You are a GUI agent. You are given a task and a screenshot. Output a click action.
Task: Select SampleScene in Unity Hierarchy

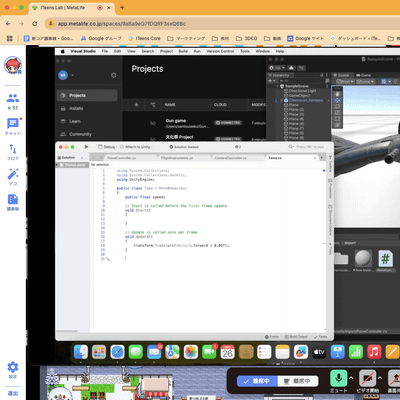[297, 86]
